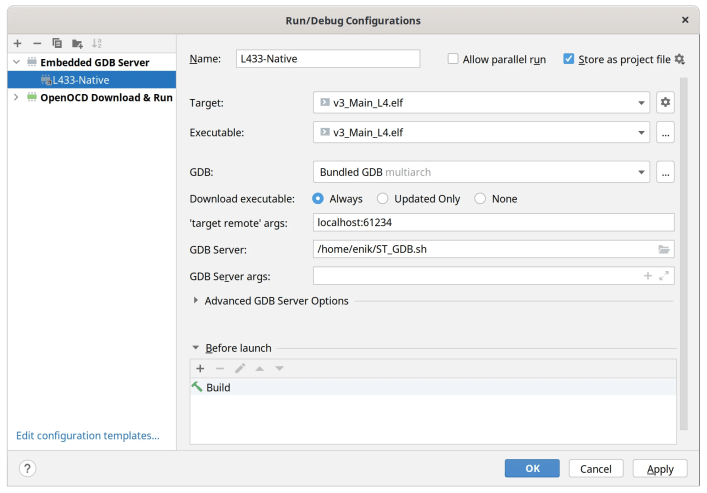The image size is (707, 493).
Task: Open the Target dropdown
Action: coord(642,103)
